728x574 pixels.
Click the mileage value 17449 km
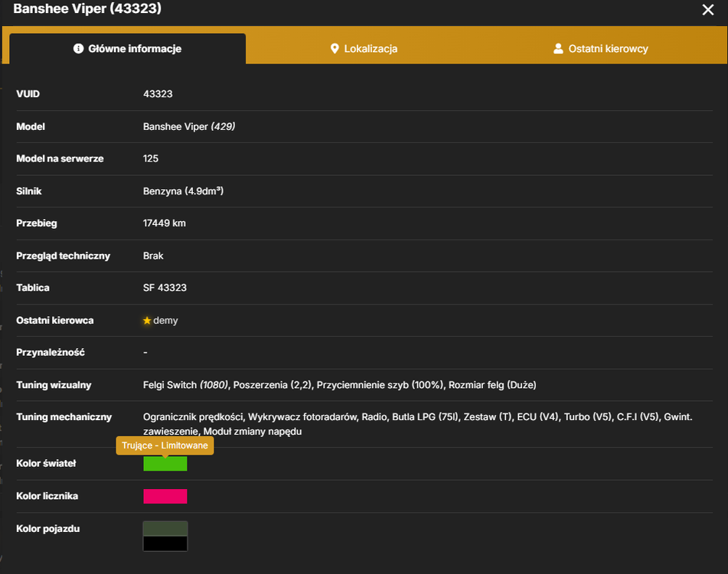[165, 223]
